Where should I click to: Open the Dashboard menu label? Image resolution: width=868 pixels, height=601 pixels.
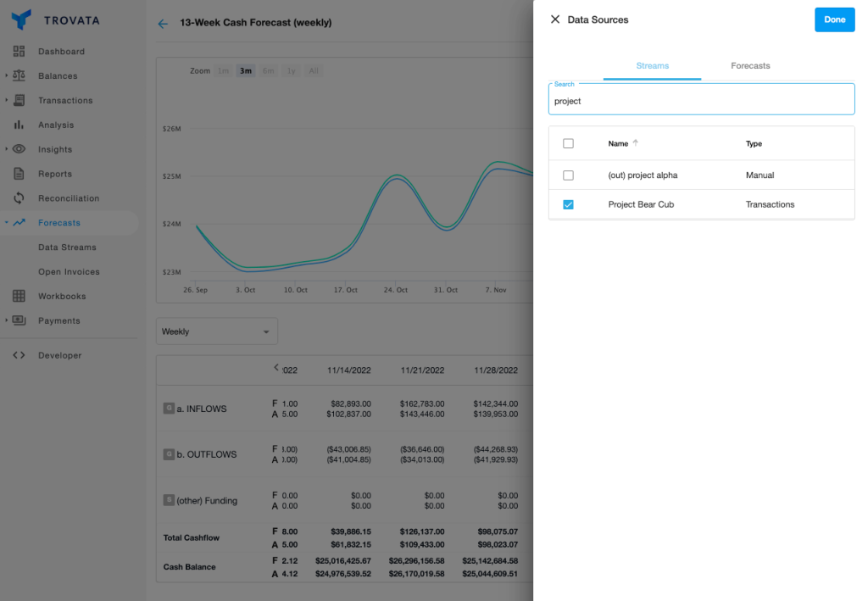61,52
